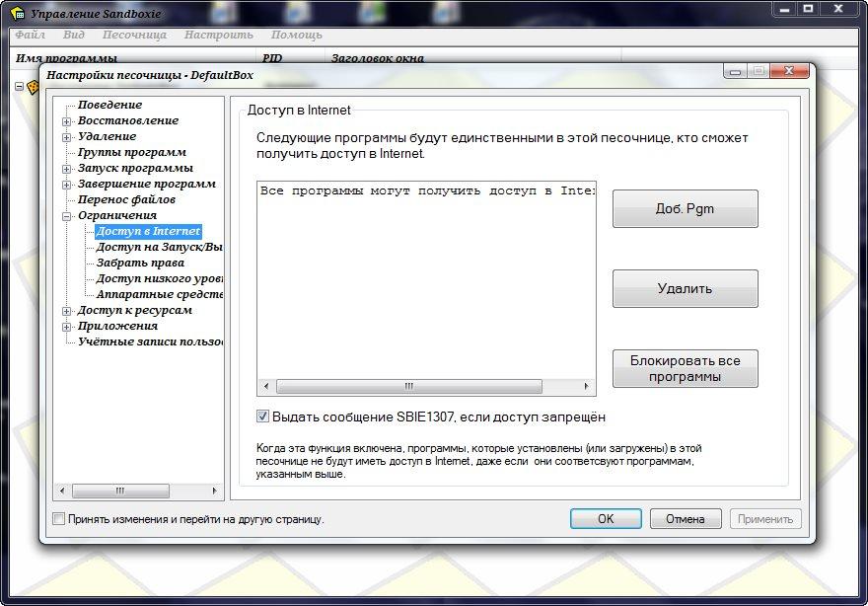Select Доступ в Internet tree item
The image size is (868, 606).
tap(148, 231)
